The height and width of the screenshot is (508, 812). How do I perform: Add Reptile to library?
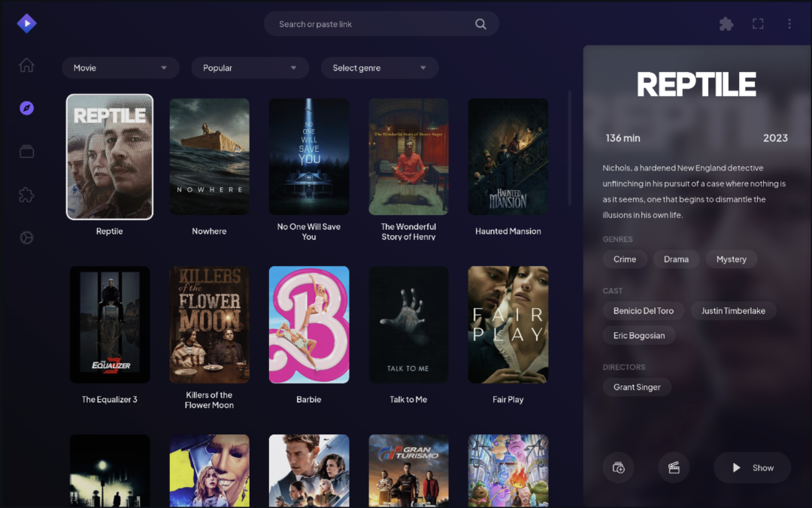(618, 467)
